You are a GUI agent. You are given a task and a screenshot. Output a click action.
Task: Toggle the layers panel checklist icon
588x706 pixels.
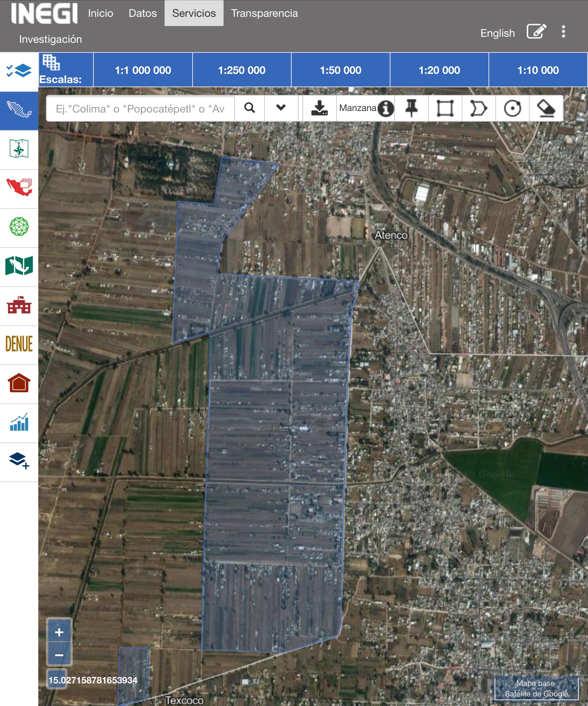click(19, 71)
